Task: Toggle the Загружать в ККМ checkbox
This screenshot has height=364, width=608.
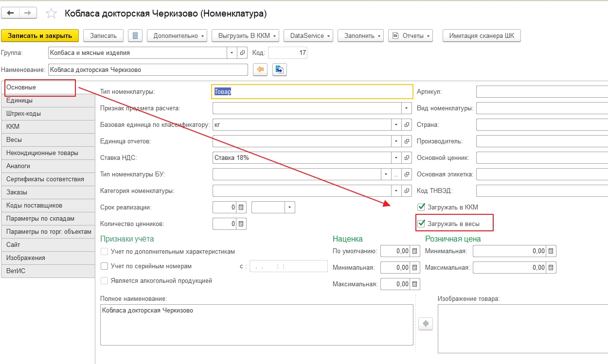Action: click(x=421, y=208)
